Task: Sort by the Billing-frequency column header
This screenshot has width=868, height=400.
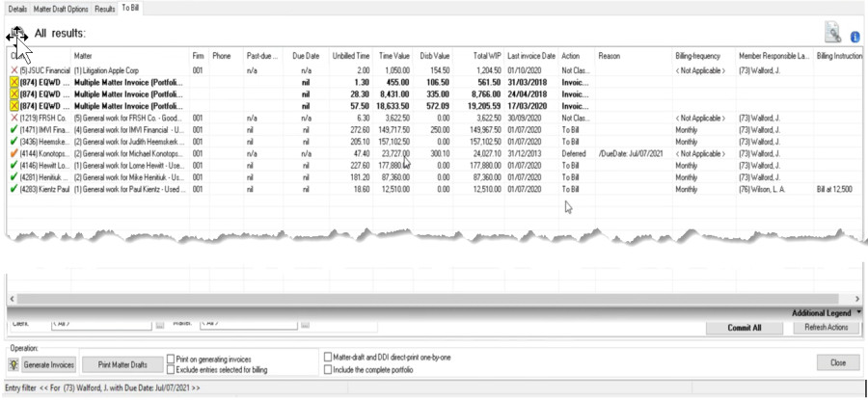Action: pyautogui.click(x=704, y=56)
